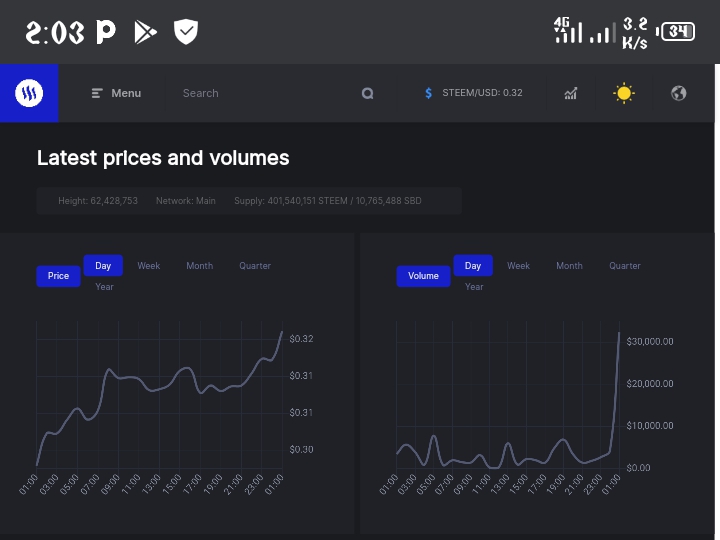Click the search magnifier icon

(367, 94)
